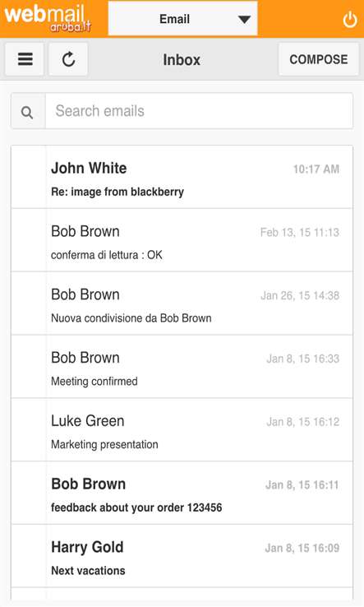The image size is (364, 607).
Task: Click the power logout icon
Action: pos(350,20)
